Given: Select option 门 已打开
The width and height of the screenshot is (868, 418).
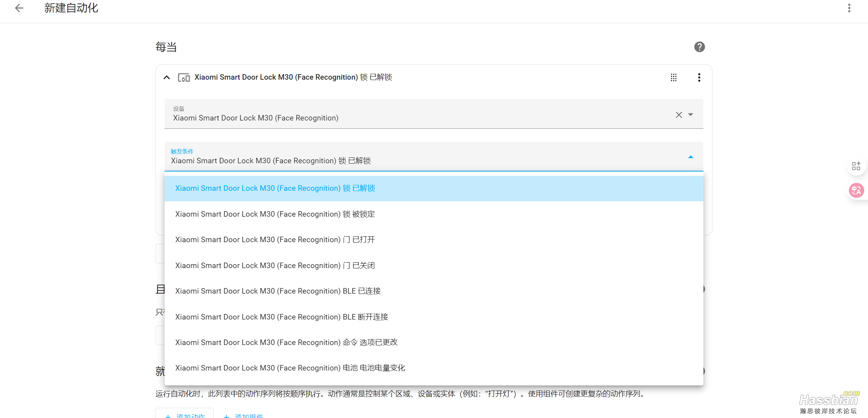Looking at the screenshot, I should tap(434, 240).
